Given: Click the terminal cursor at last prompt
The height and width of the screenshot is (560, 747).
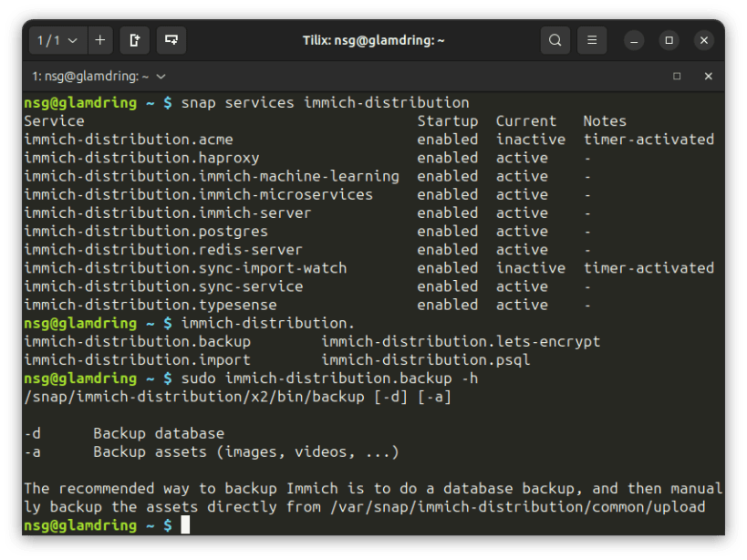Looking at the screenshot, I should pyautogui.click(x=185, y=525).
